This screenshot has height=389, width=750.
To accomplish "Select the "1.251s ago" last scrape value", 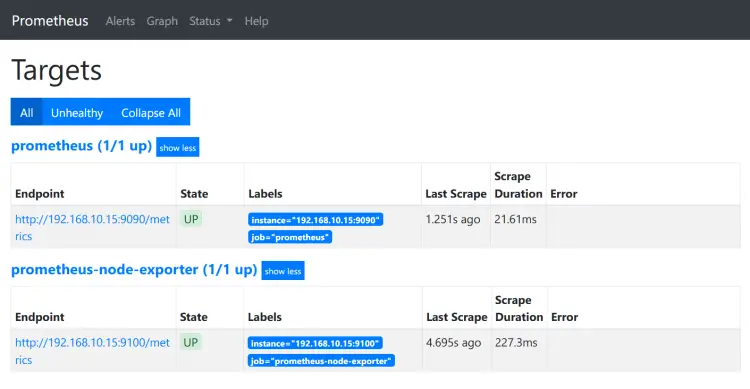I will tap(452, 219).
